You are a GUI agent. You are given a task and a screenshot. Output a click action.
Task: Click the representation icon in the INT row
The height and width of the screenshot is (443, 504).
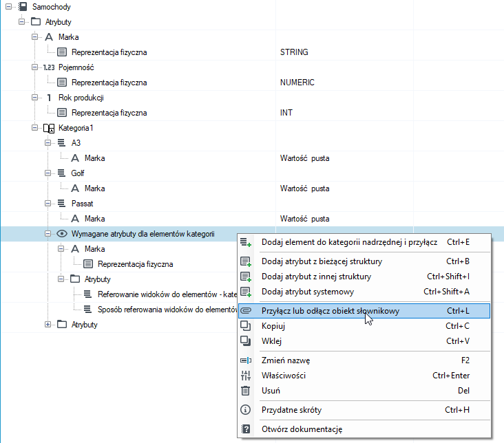pyautogui.click(x=62, y=113)
